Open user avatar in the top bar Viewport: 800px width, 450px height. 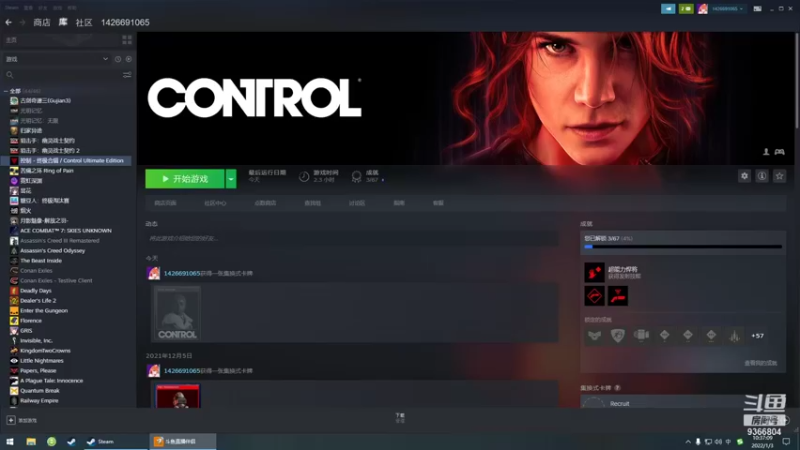pos(703,9)
